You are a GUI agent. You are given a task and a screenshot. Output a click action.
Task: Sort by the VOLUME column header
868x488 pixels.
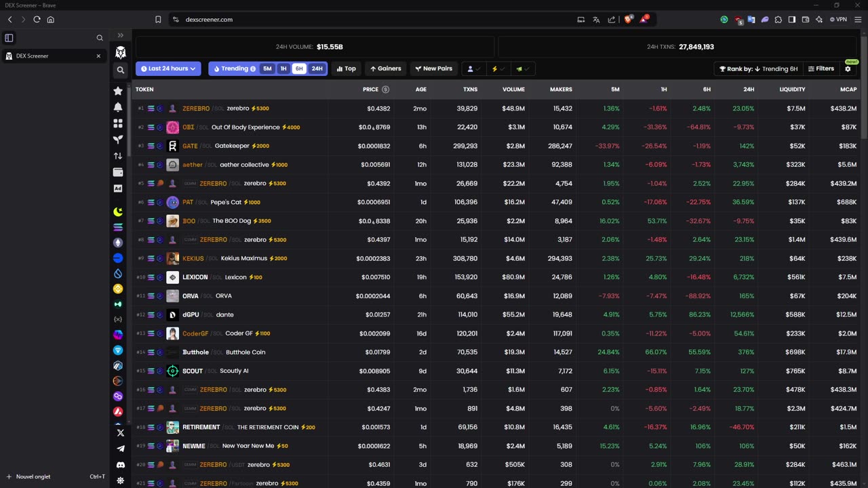(x=513, y=89)
